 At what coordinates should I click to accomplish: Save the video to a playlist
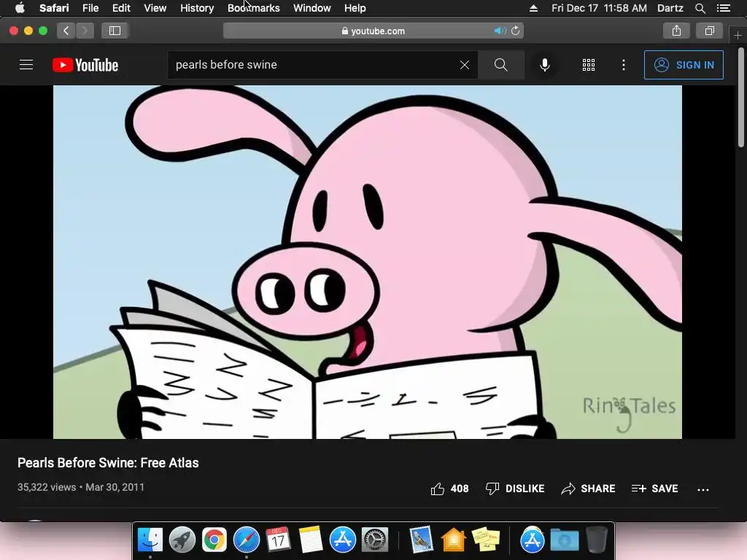pos(654,489)
